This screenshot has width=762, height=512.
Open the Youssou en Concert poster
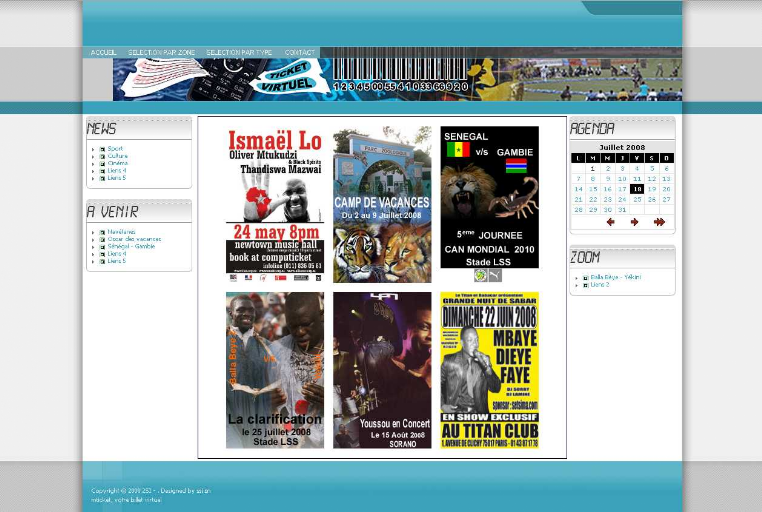coord(382,370)
